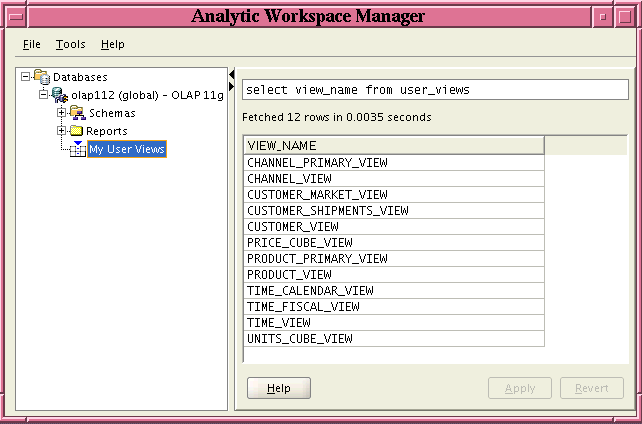Image resolution: width=642 pixels, height=424 pixels.
Task: Click the upper splitter arrow to collapse the tree
Action: [231, 75]
